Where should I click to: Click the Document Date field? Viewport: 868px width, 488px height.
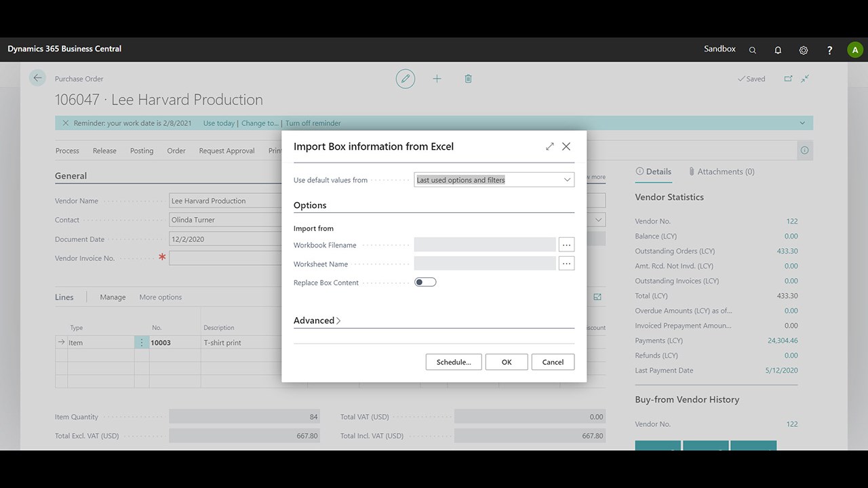225,239
